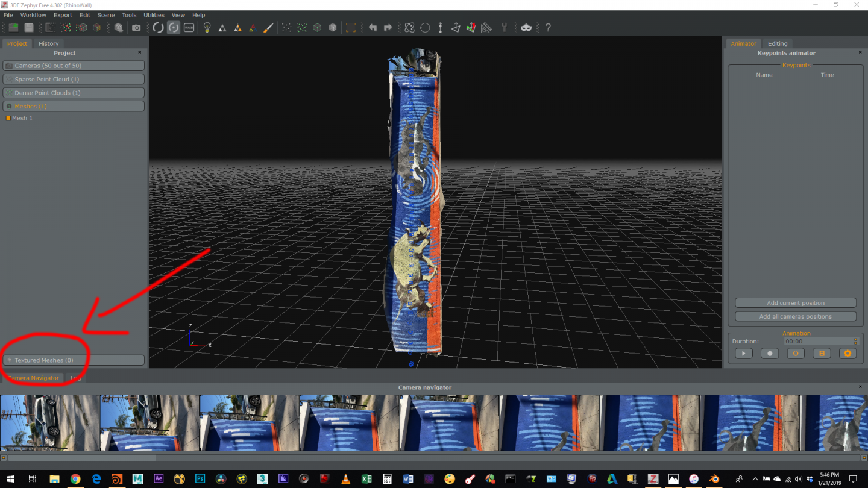Open the Help menu
This screenshot has width=868, height=488.
pos(199,15)
